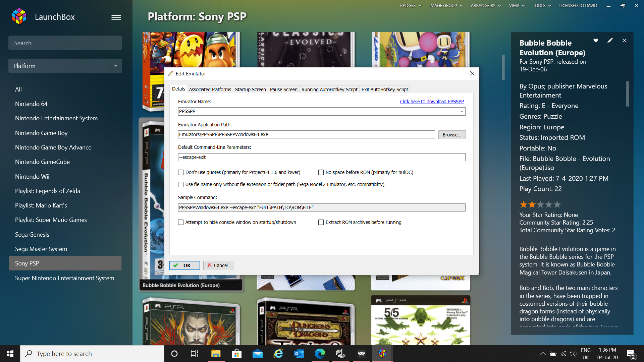Click the LaunchBox cube logo
The height and width of the screenshot is (362, 644).
[19, 16]
